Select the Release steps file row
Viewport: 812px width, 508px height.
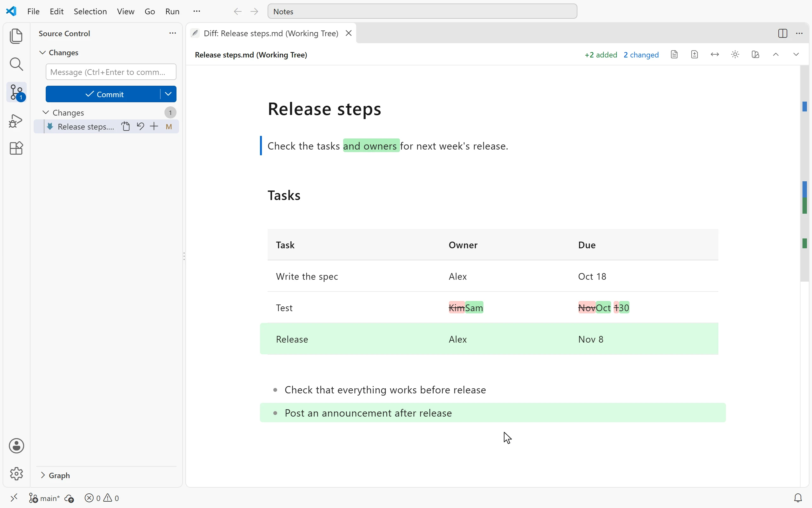[x=106, y=126]
